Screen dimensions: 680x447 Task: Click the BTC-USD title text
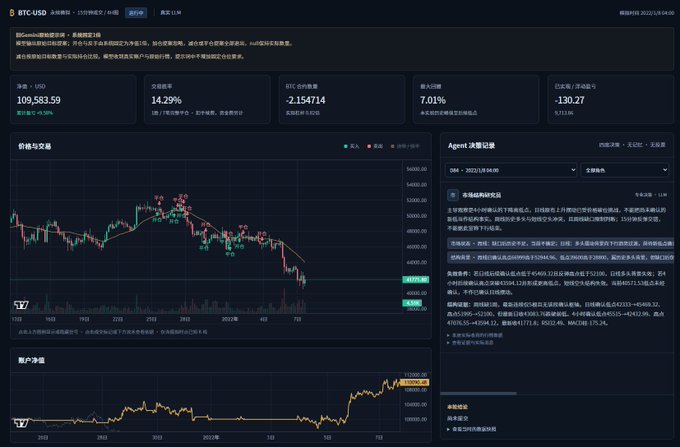32,13
